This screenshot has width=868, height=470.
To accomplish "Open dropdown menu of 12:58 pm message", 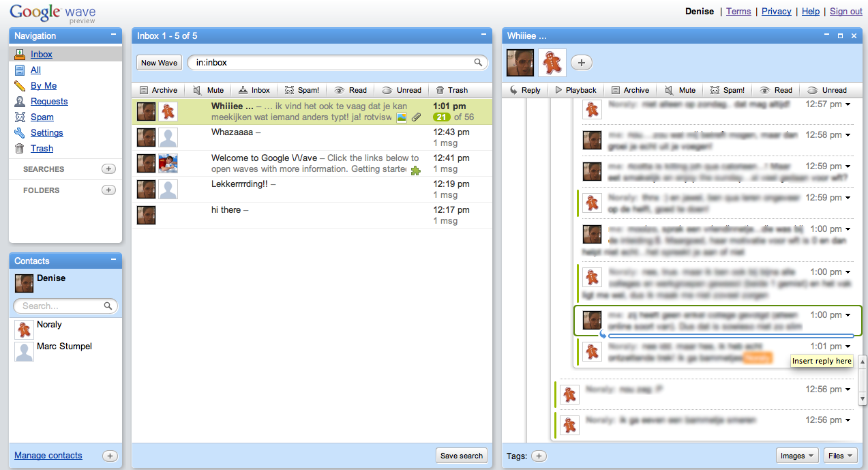I will [x=848, y=136].
